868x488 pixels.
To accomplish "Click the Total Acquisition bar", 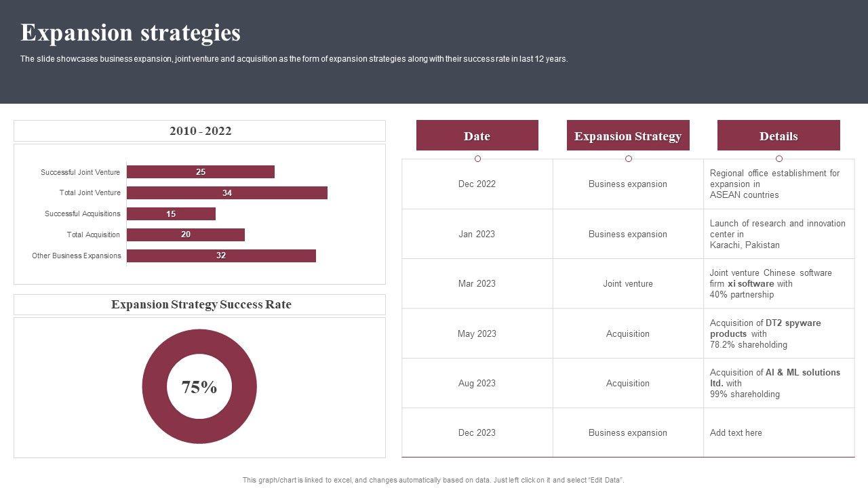I will 186,235.
